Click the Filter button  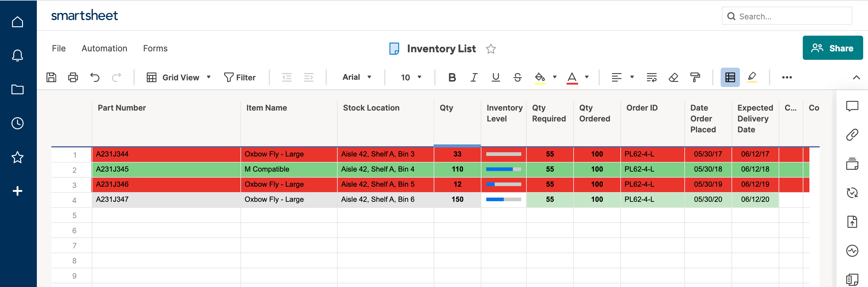[x=240, y=77]
